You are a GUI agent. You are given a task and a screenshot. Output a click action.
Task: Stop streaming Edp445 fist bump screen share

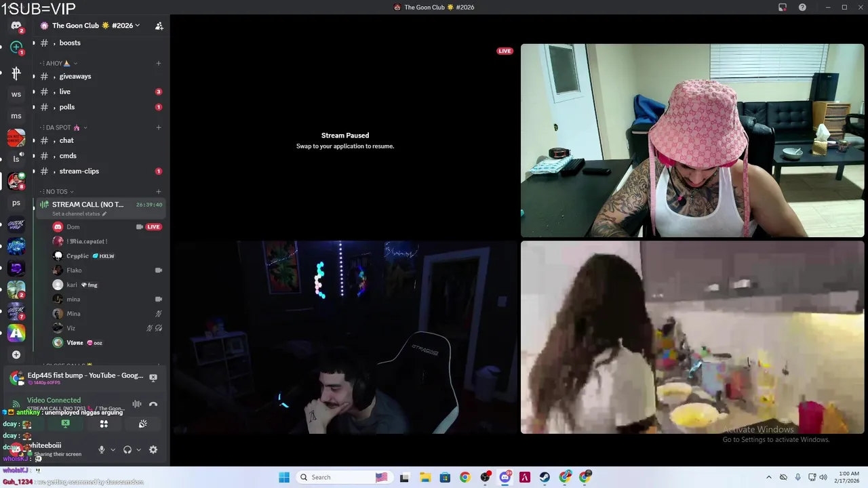pos(153,377)
